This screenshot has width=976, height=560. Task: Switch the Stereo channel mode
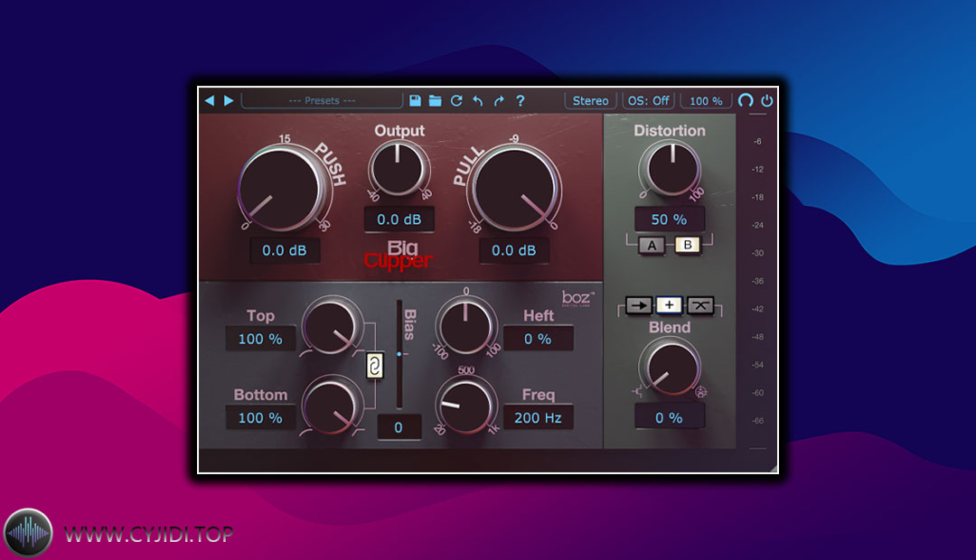pos(591,101)
